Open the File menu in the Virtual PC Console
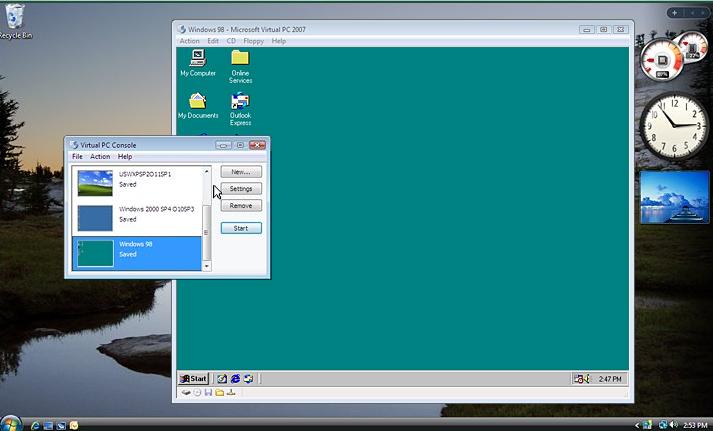The width and height of the screenshot is (713, 431). 77,156
